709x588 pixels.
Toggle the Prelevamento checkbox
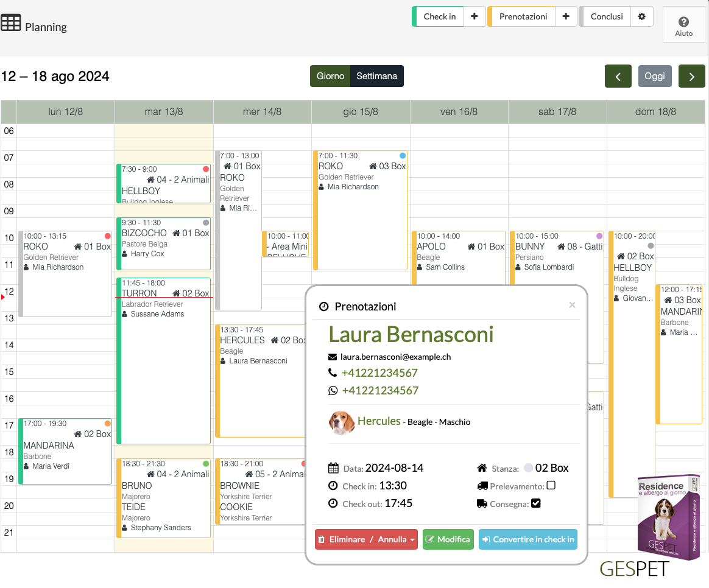[x=551, y=486]
